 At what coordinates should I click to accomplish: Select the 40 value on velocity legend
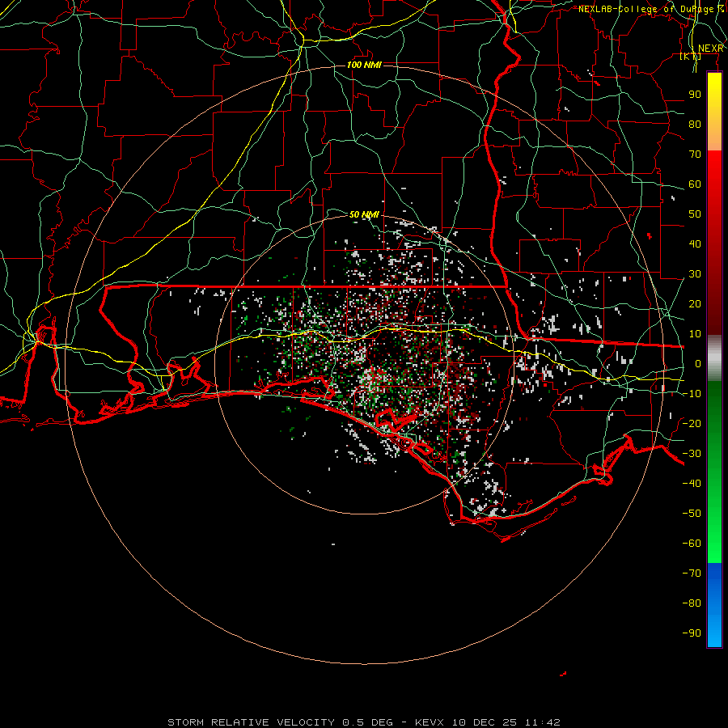[695, 243]
